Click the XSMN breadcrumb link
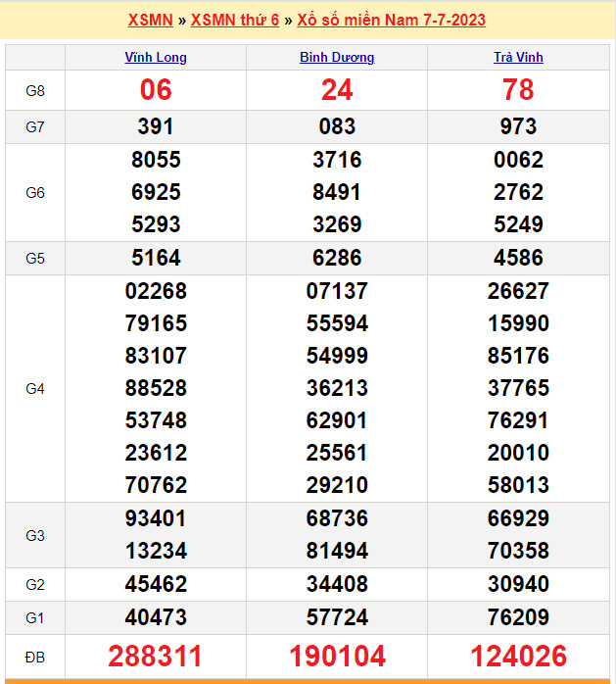616x684 pixels. (150, 20)
